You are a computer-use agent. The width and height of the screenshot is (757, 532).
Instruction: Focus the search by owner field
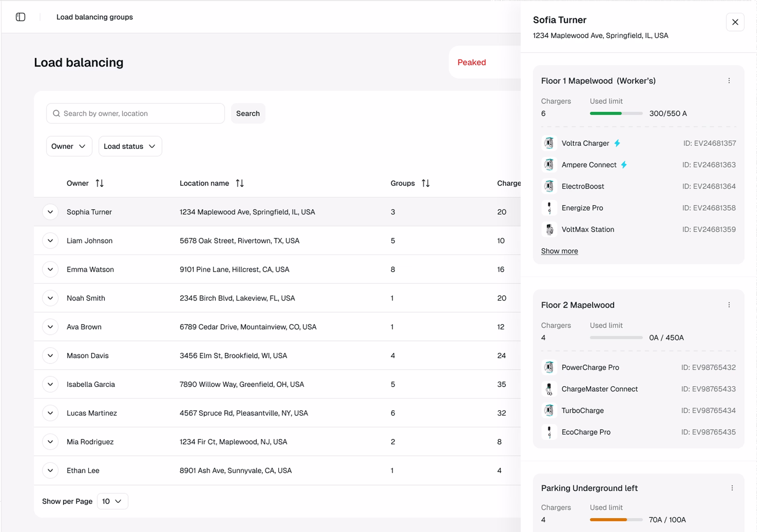135,113
